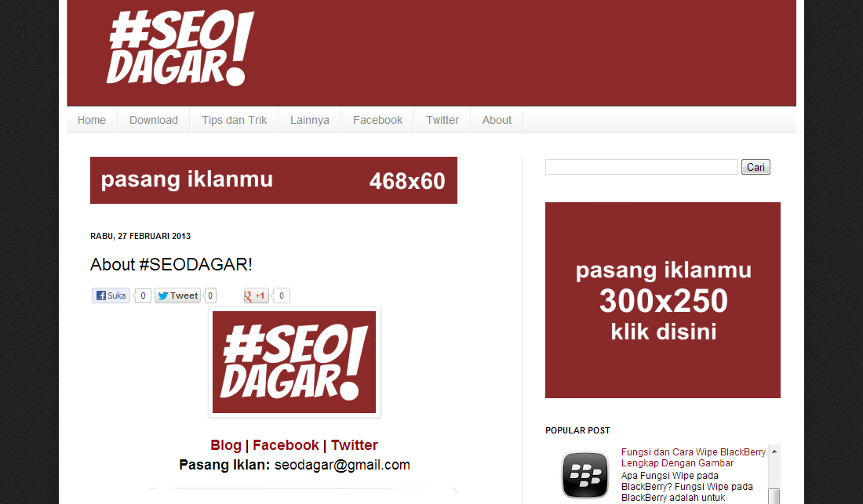The height and width of the screenshot is (504, 863).
Task: Click the Tweet share button
Action: point(177,296)
